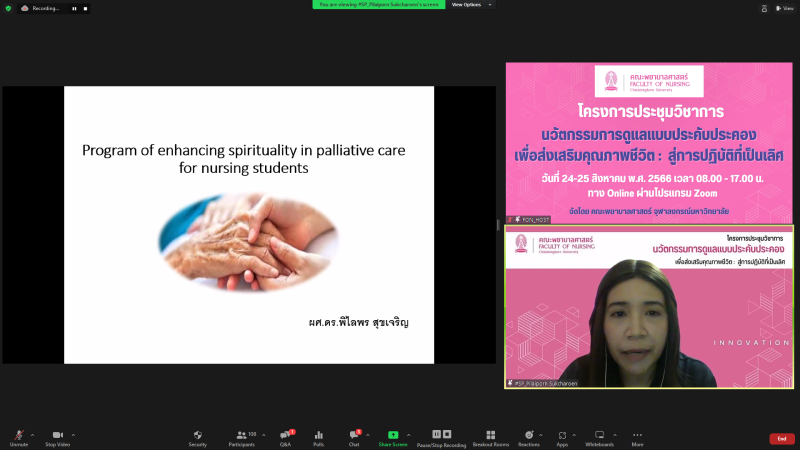Open the Q&A panel
The image size is (800, 450).
point(285,436)
